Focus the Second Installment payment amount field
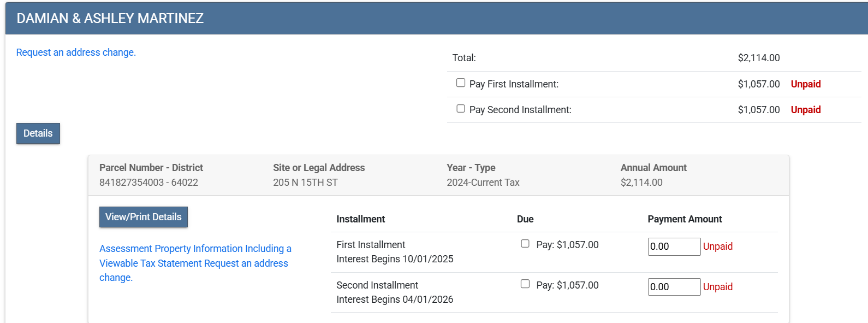 click(x=674, y=287)
